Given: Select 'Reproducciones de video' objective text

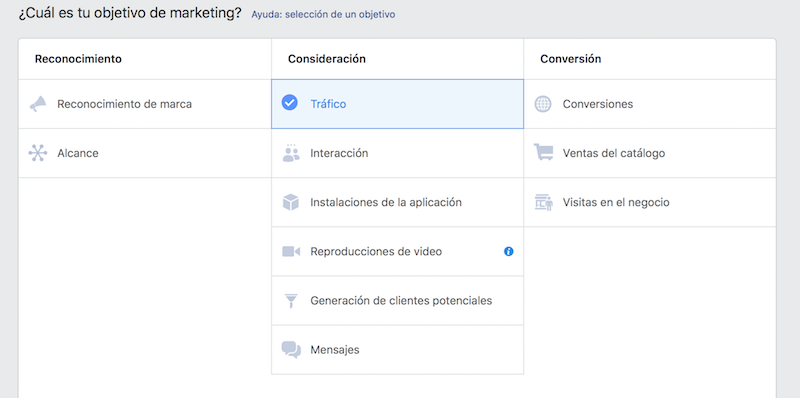Looking at the screenshot, I should tap(376, 252).
